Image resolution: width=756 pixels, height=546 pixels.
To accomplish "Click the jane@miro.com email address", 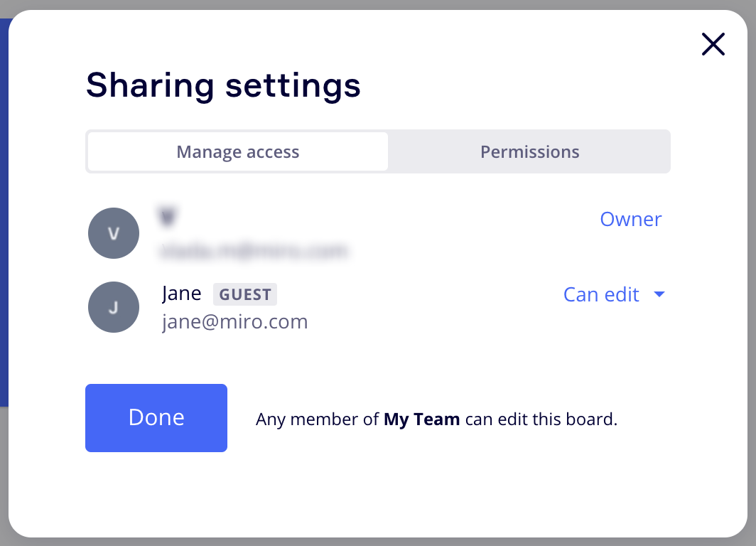I will [x=234, y=322].
